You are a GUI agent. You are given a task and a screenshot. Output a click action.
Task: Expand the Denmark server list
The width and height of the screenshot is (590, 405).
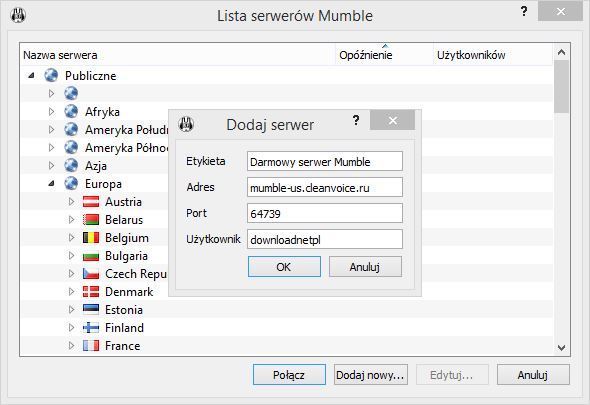(71, 291)
